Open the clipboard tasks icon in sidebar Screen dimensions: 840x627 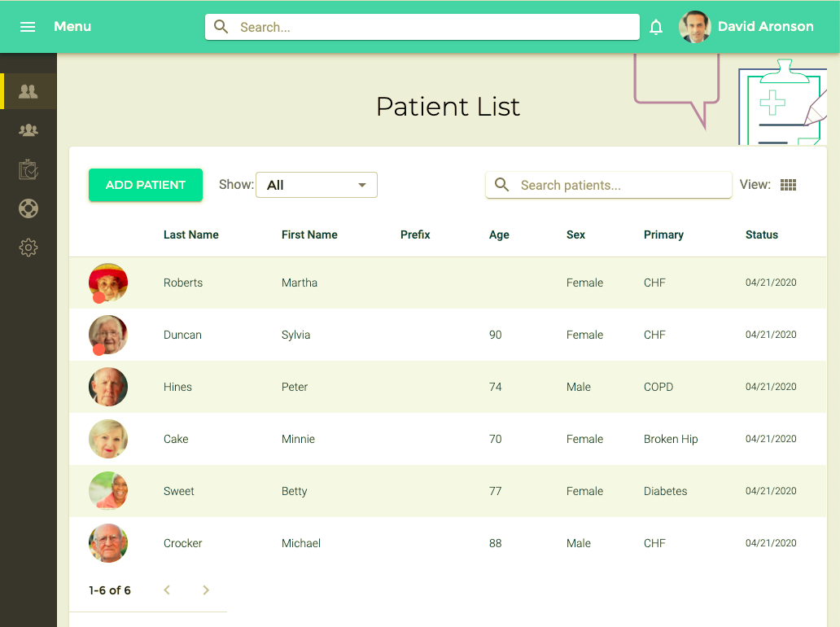[x=28, y=169]
